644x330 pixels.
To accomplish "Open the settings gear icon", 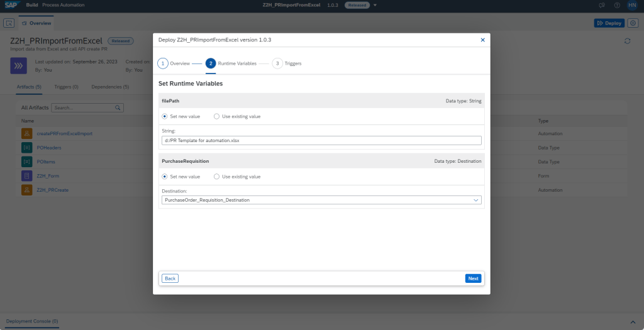I will pos(633,23).
